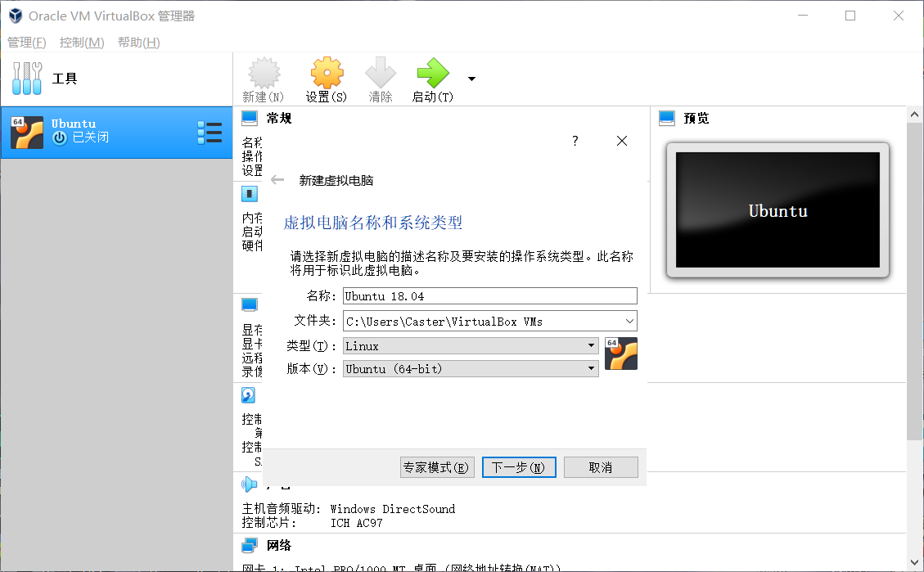The width and height of the screenshot is (924, 572).
Task: Open the Type (类型) Linux dropdown
Action: click(471, 346)
